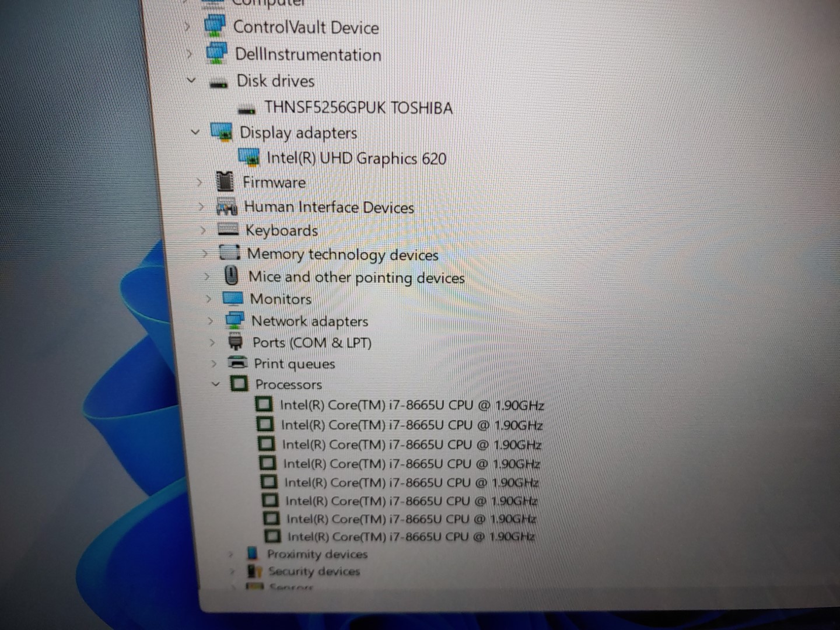The height and width of the screenshot is (630, 840).
Task: Collapse the Display adapters node
Action: [195, 132]
